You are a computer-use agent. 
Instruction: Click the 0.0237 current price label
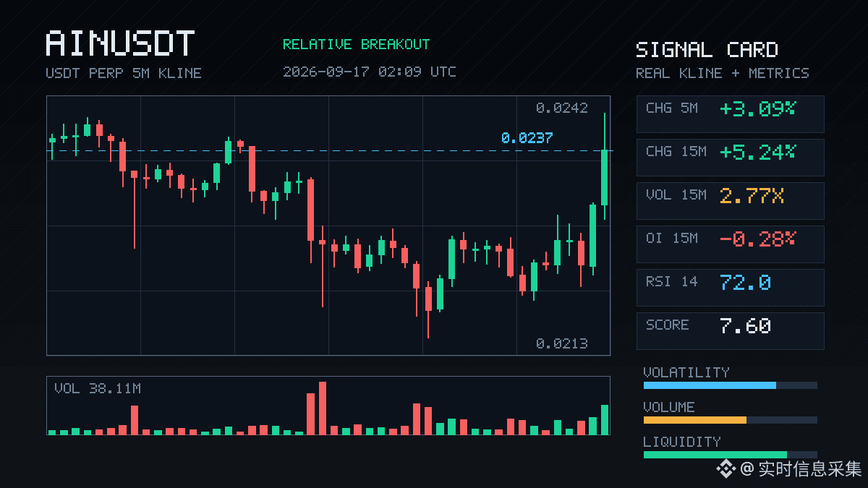(527, 138)
